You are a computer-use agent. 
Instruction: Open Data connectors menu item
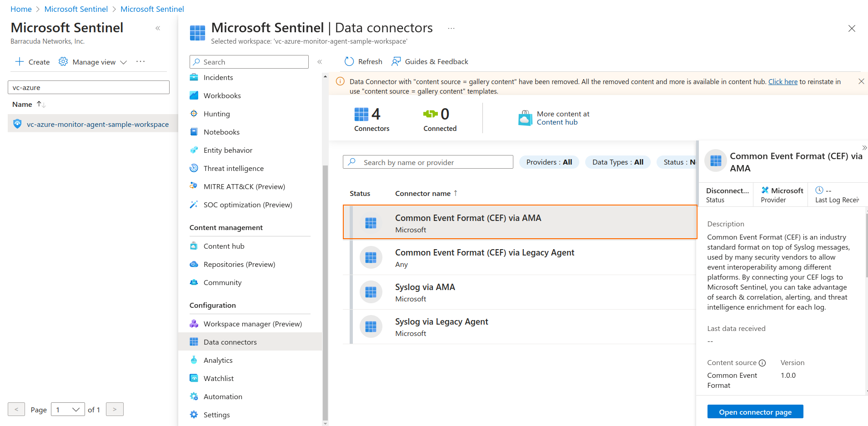pyautogui.click(x=250, y=342)
